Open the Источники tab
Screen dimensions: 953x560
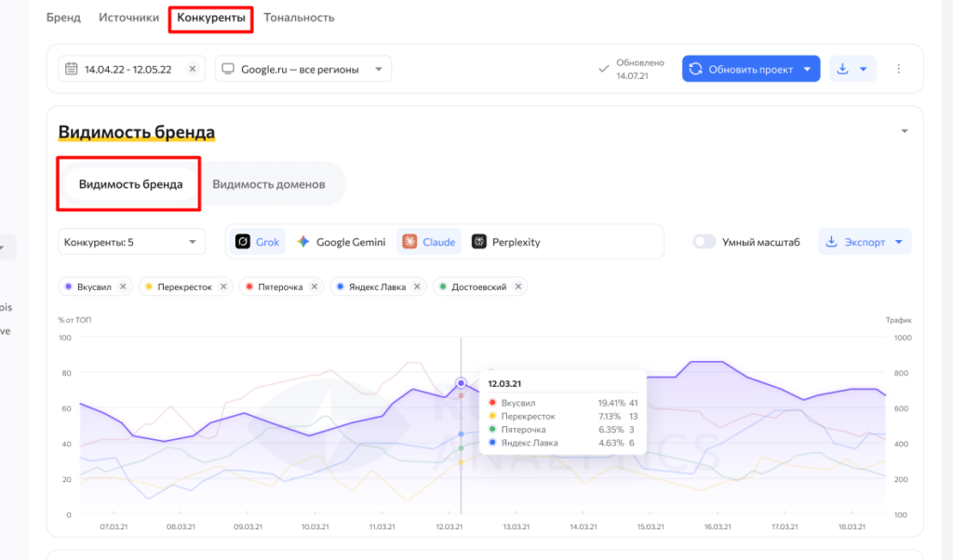pyautogui.click(x=130, y=18)
